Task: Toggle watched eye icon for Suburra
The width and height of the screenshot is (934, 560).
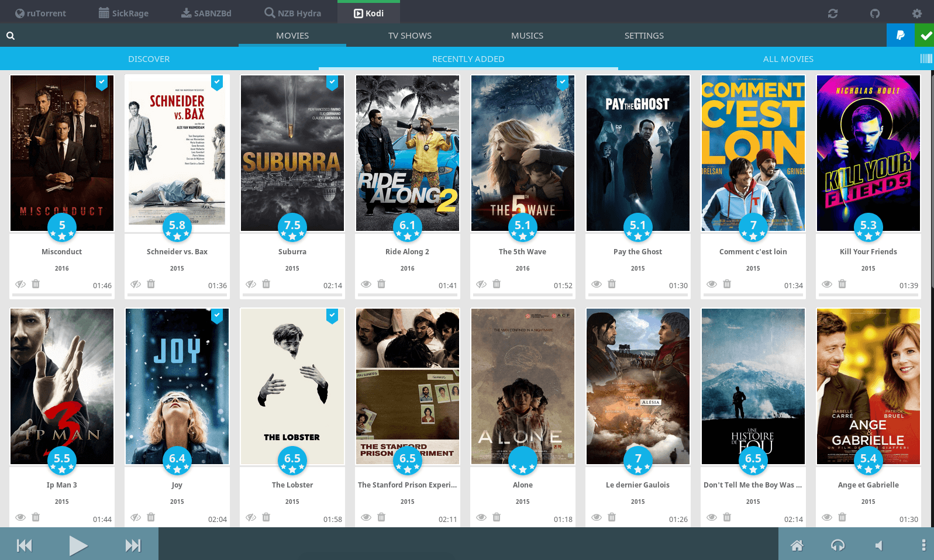Action: pos(251,284)
